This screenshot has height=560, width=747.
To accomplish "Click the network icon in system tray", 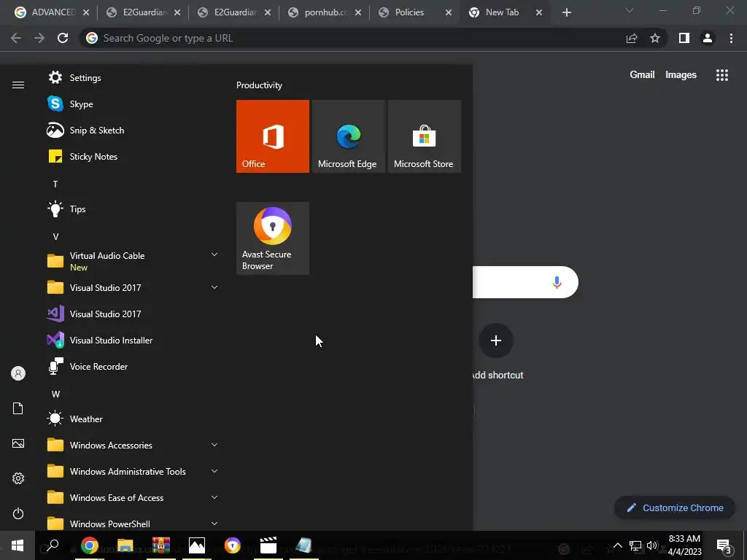I will pos(635,545).
